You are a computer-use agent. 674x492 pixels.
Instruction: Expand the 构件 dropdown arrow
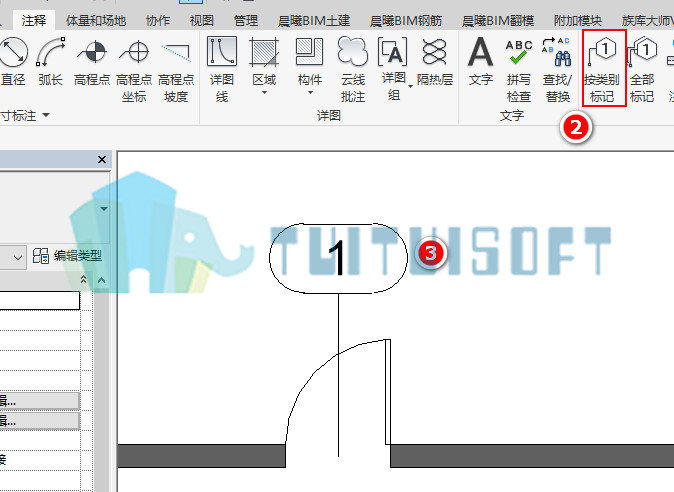click(x=310, y=92)
